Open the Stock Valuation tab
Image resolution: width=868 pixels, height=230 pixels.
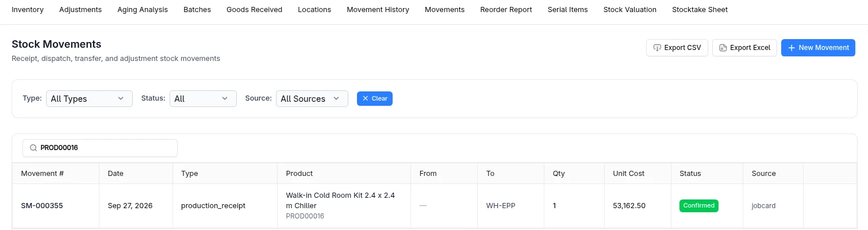click(x=630, y=10)
